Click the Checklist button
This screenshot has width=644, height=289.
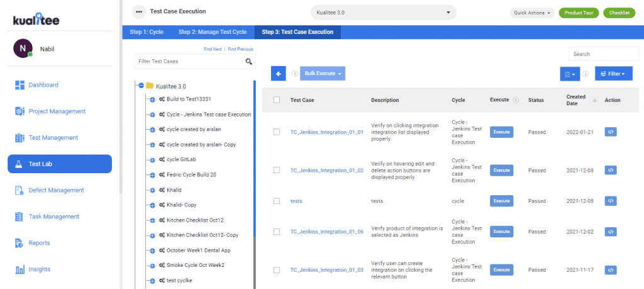tap(619, 13)
